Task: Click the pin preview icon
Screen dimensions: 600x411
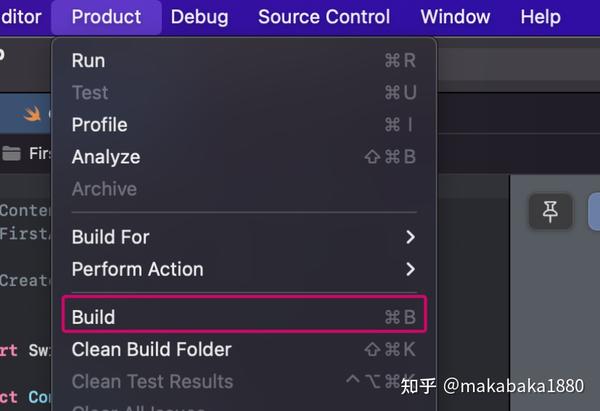Action: pyautogui.click(x=550, y=212)
